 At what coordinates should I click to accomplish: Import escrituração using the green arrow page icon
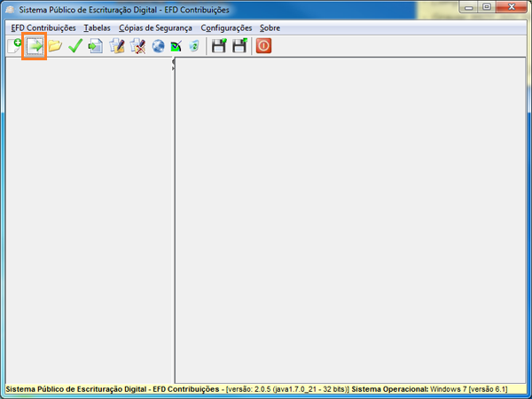[x=35, y=46]
